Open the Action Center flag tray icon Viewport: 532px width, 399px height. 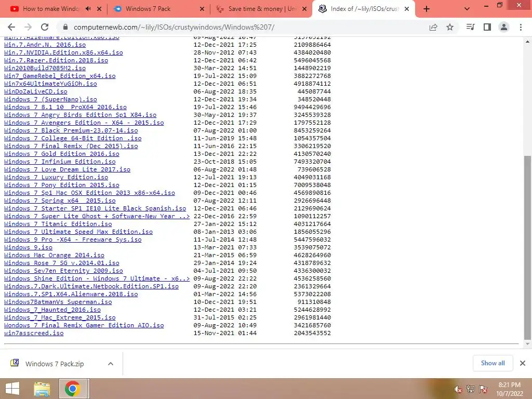(483, 389)
